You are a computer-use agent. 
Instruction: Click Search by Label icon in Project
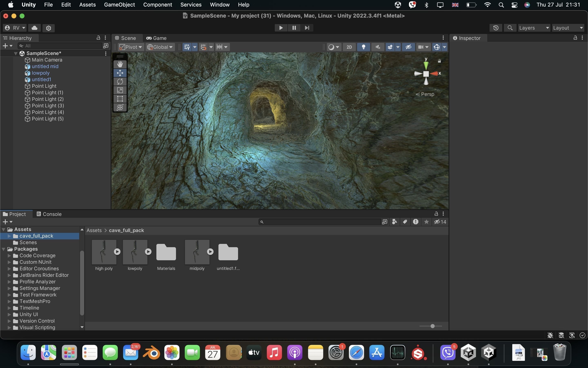(x=405, y=222)
